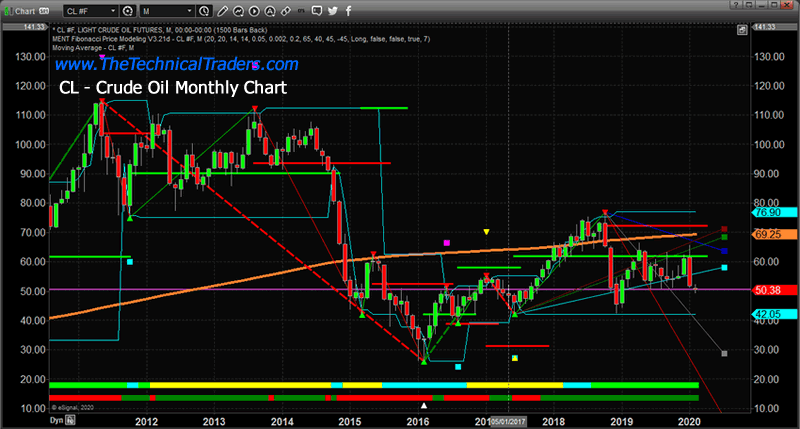Click the 20.00 label on right price axis
Image resolution: width=800 pixels, height=429 pixels.
pyautogui.click(x=767, y=379)
